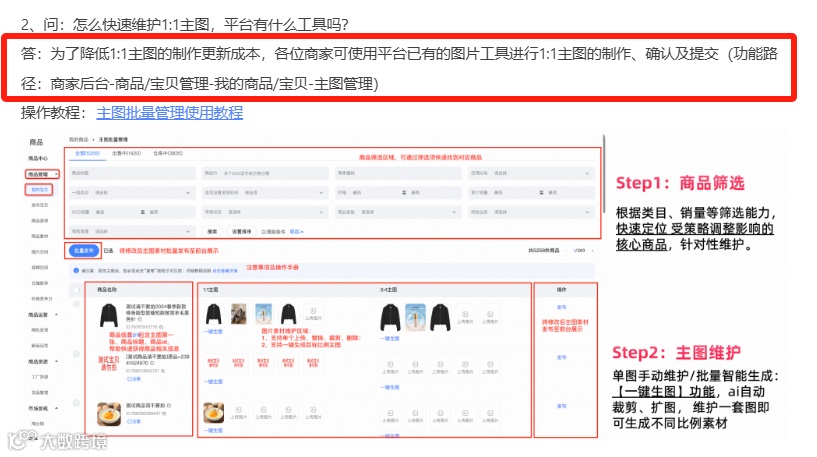Image resolution: width=817 pixels, height=457 pixels.
Task: Go to next page arrow beside 1/263
Action: click(x=593, y=251)
